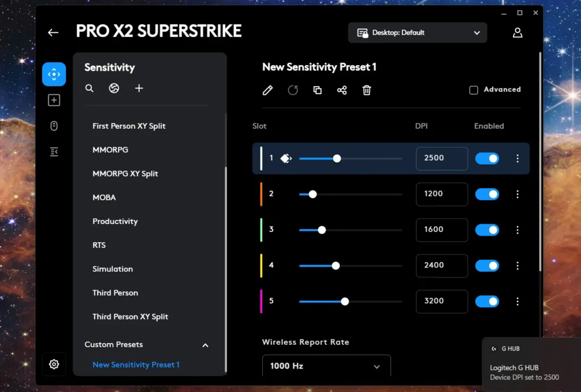
Task: Click the slot 4 DPI slider handle
Action: coord(335,265)
